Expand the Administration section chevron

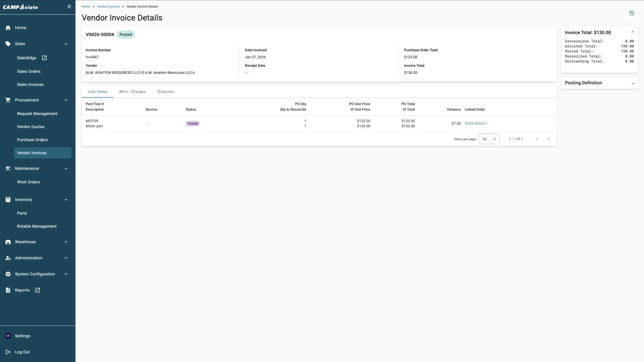click(66, 258)
